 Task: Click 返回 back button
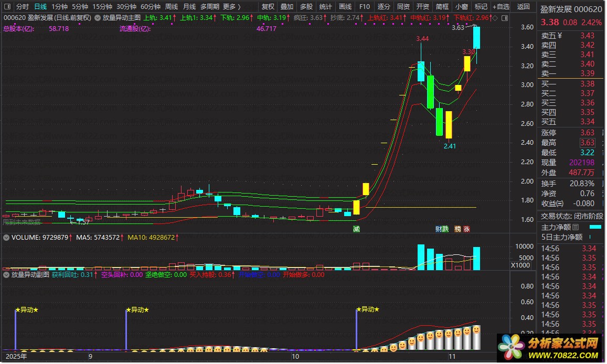(524, 7)
